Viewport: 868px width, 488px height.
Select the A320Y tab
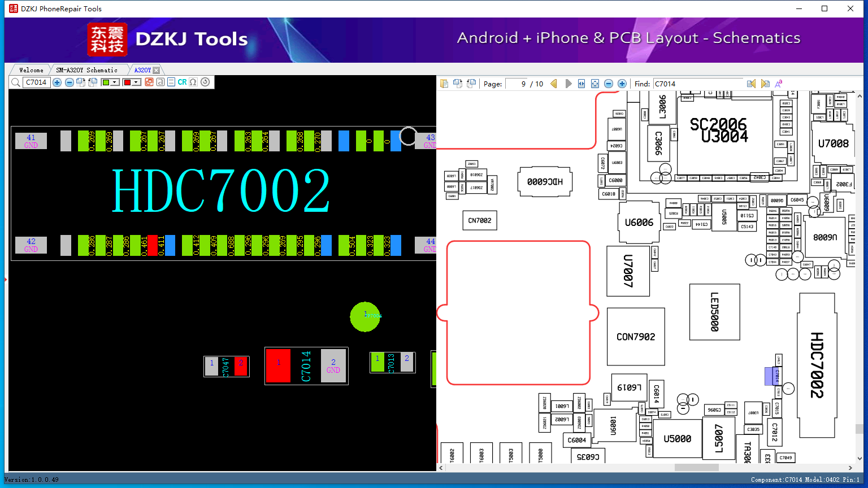tap(142, 70)
